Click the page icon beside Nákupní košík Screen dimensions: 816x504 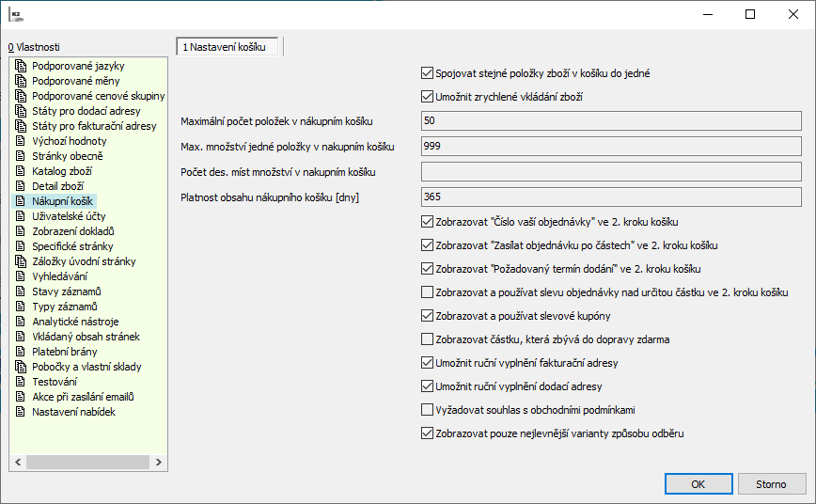point(21,201)
